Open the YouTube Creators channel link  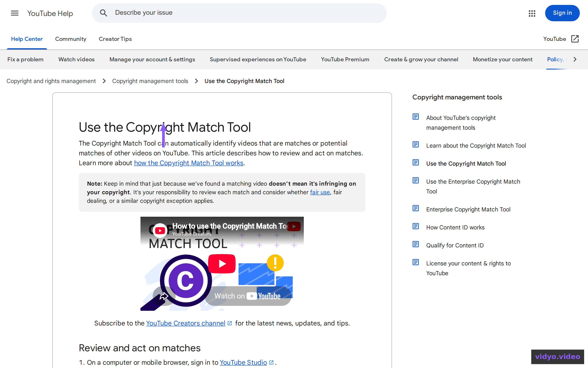(186, 323)
